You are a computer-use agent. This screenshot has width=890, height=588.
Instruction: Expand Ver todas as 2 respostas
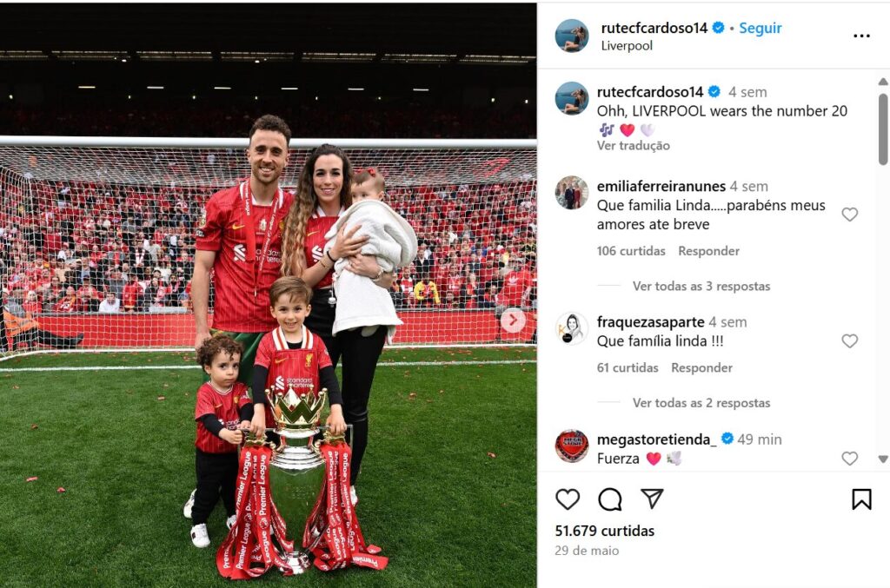701,403
